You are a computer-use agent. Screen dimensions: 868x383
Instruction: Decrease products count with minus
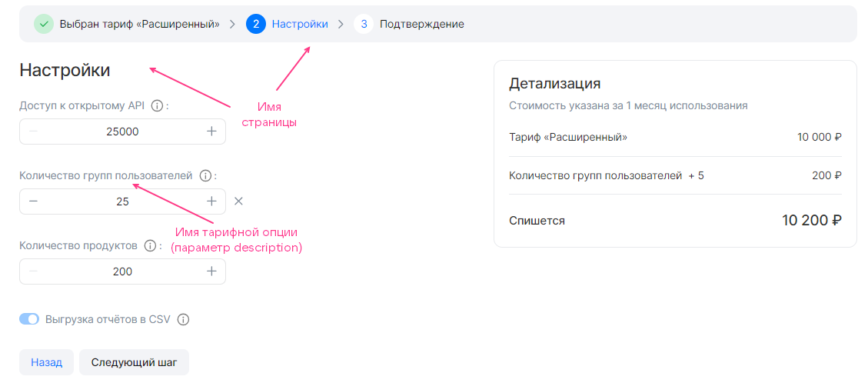(34, 271)
